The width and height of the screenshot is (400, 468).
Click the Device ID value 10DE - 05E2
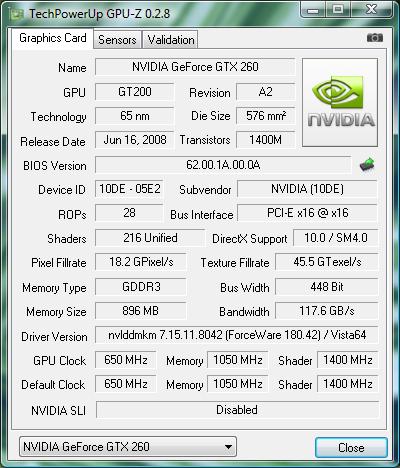coord(129,189)
